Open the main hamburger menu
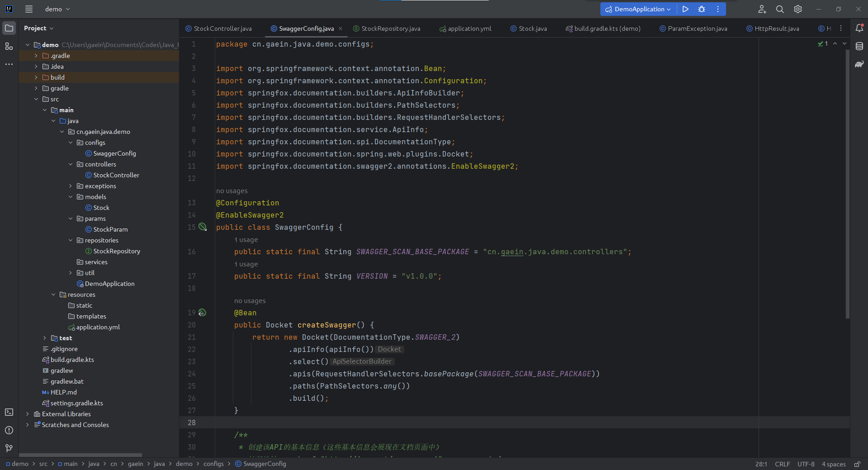 point(29,9)
